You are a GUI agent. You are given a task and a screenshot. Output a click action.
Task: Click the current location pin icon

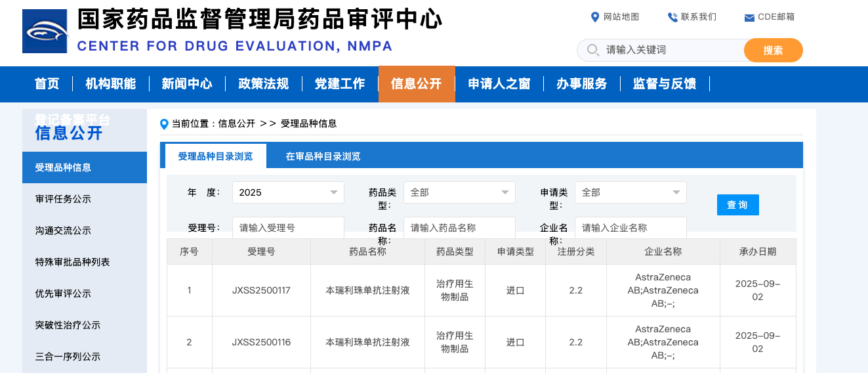click(164, 124)
